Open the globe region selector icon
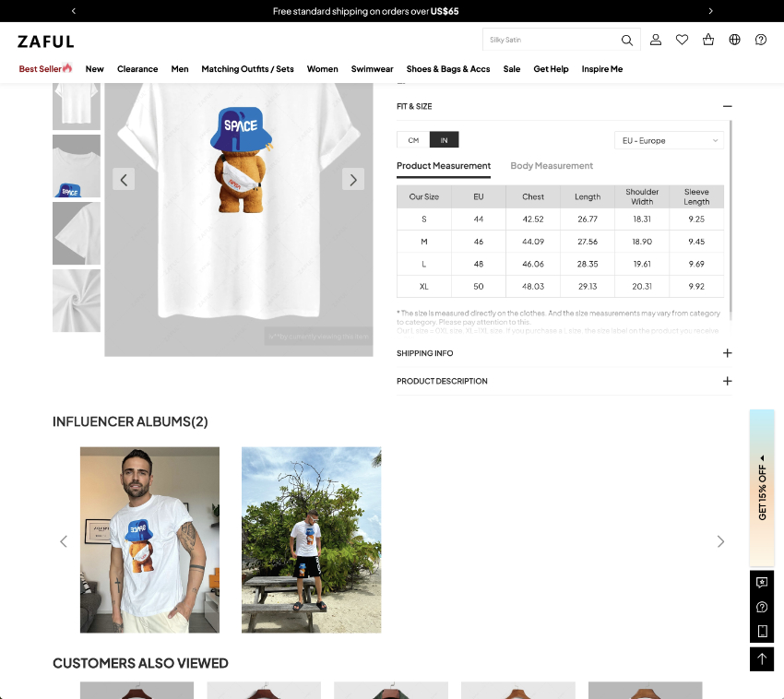 pyautogui.click(x=734, y=40)
